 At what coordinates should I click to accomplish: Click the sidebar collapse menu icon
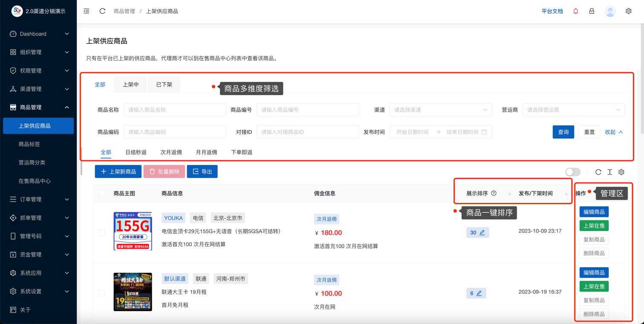pyautogui.click(x=87, y=11)
